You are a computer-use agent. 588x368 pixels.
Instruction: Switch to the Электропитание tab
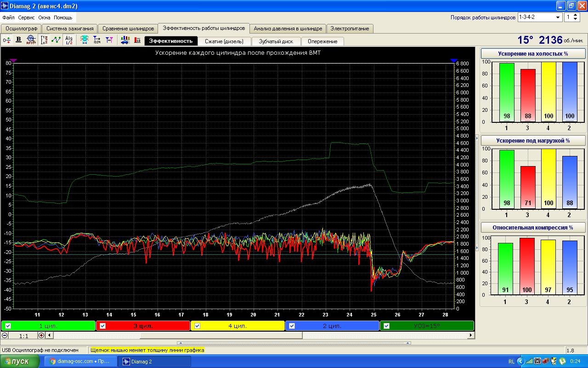350,29
